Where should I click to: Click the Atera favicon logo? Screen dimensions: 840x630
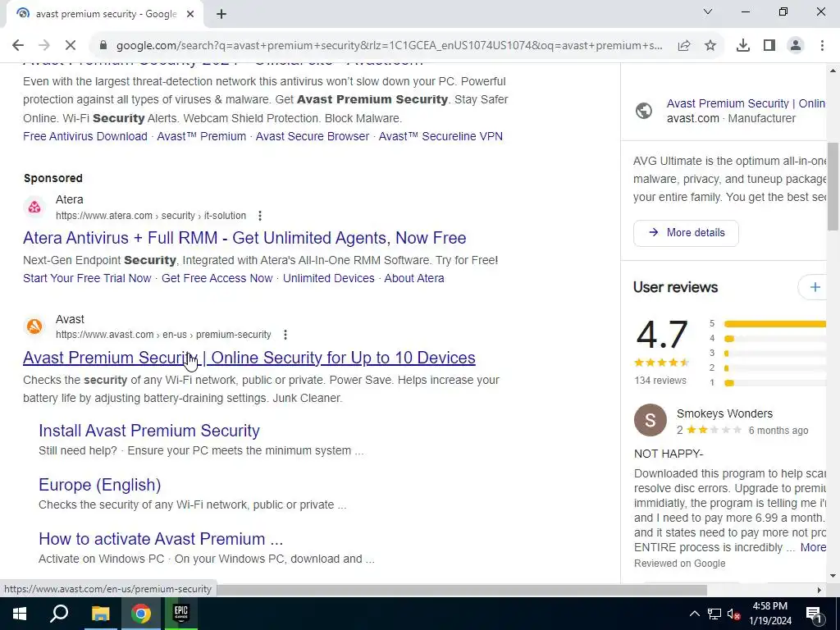[34, 208]
